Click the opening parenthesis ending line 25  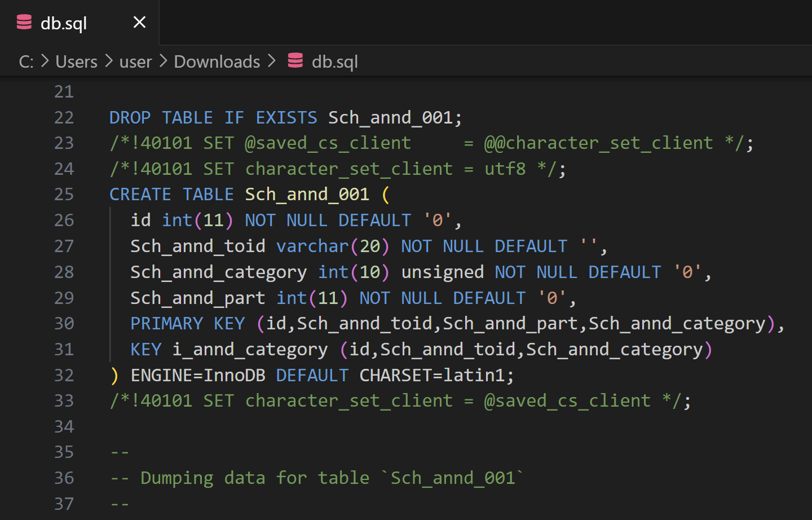(386, 195)
